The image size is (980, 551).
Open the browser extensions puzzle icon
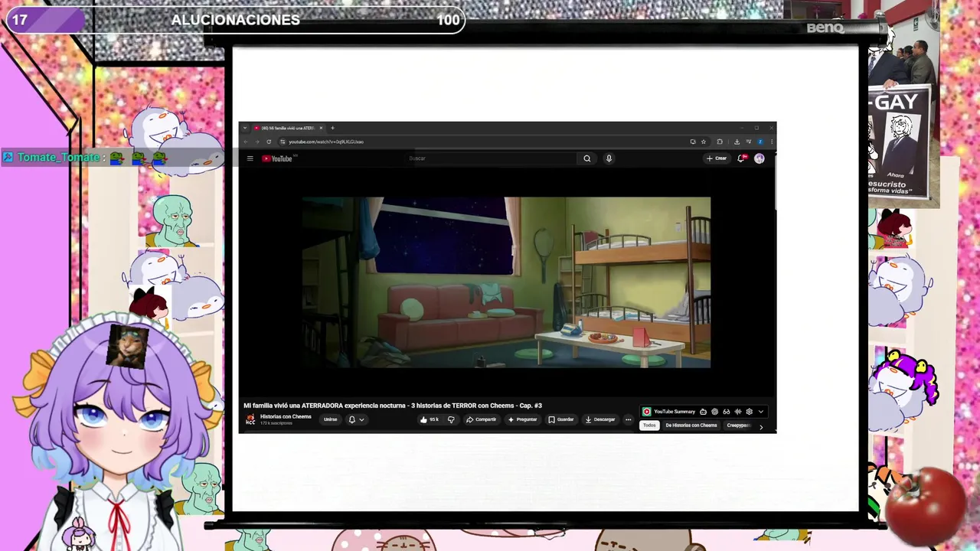coord(720,142)
